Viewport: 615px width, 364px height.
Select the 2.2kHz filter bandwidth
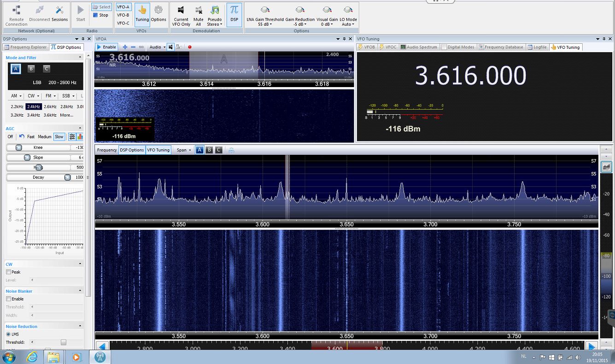[x=17, y=106]
